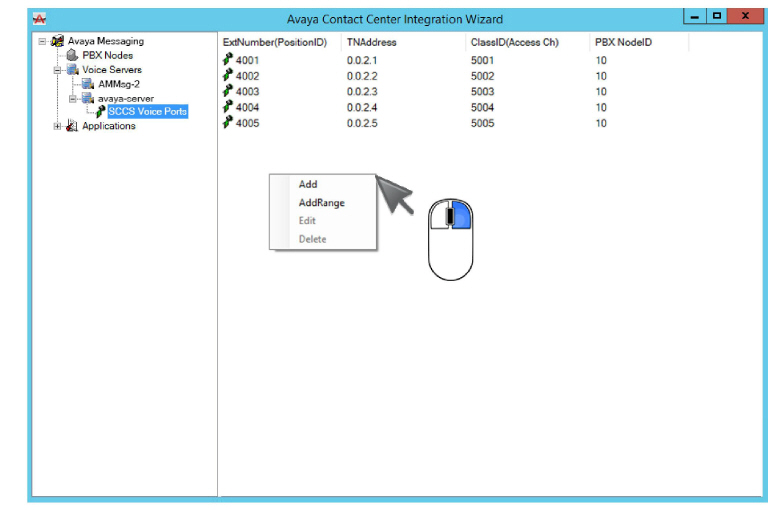Select extension 4005 row text
768x510 pixels.
click(247, 123)
